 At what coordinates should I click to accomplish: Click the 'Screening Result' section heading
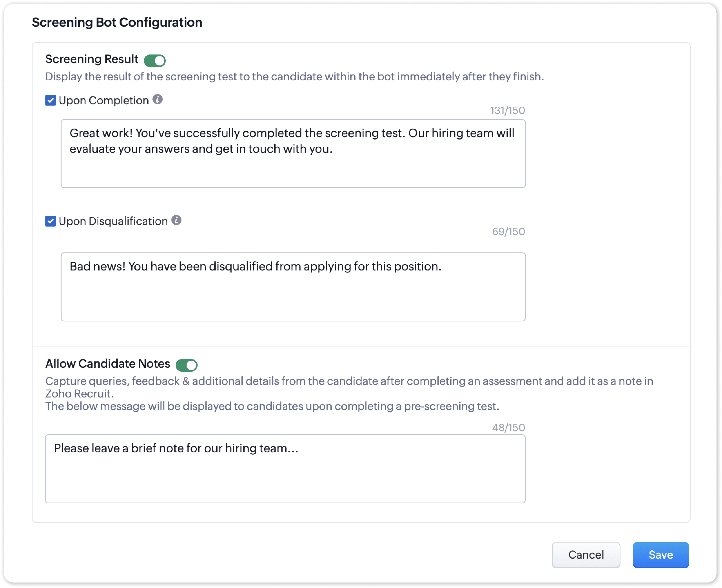click(x=92, y=59)
